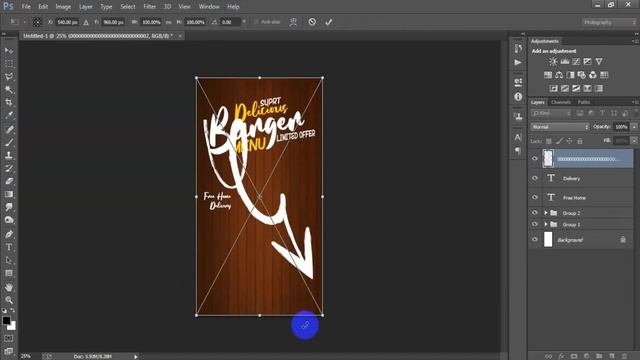The height and width of the screenshot is (360, 640).
Task: Open the Info panel icon
Action: pos(518,97)
